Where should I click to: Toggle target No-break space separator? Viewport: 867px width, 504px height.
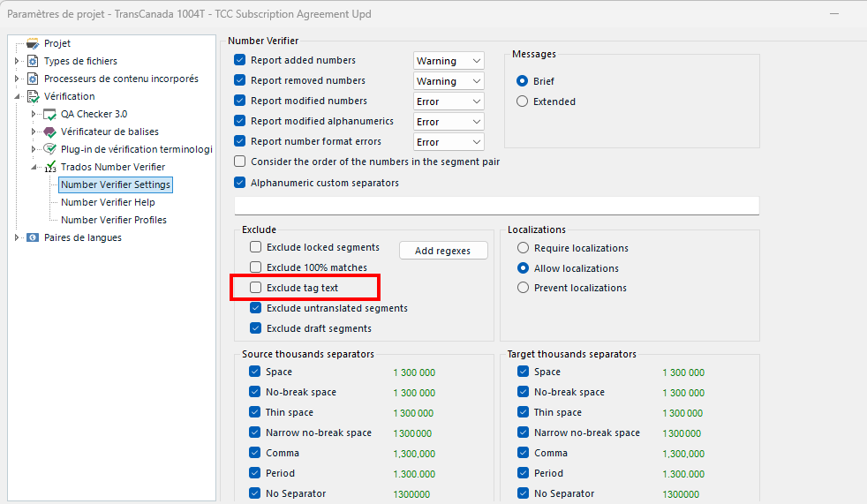(523, 392)
